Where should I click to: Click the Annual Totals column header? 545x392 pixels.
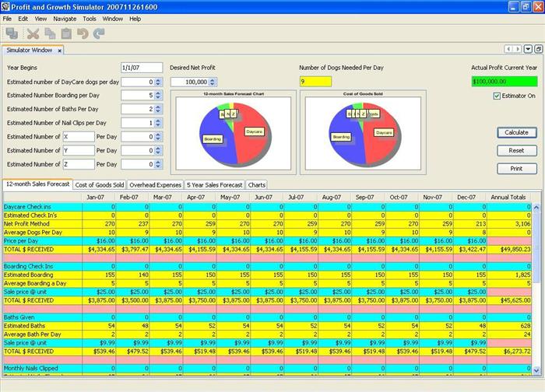click(x=508, y=198)
